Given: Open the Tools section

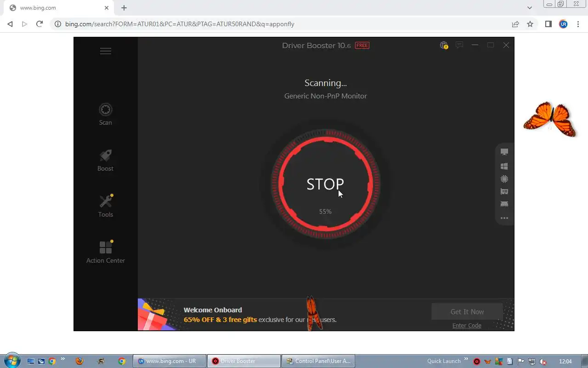Looking at the screenshot, I should pyautogui.click(x=106, y=206).
